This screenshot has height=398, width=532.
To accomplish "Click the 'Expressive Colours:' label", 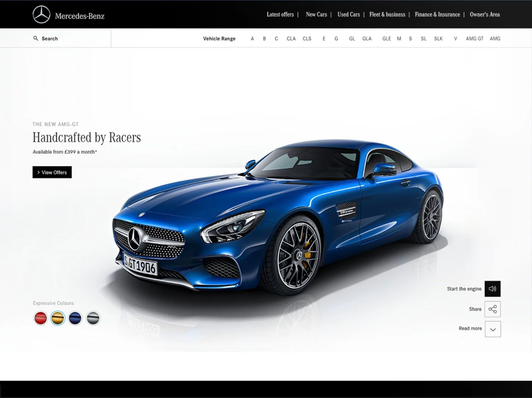I will [54, 303].
